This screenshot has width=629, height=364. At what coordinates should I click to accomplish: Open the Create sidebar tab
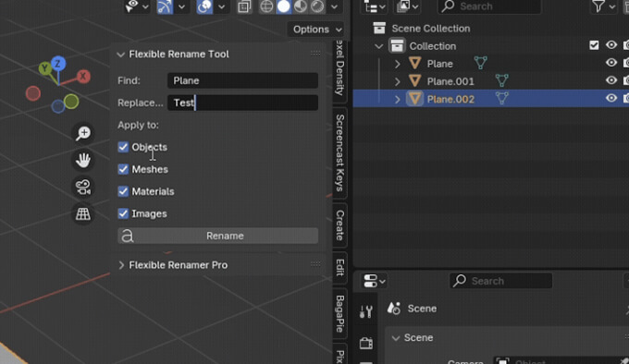pyautogui.click(x=339, y=225)
